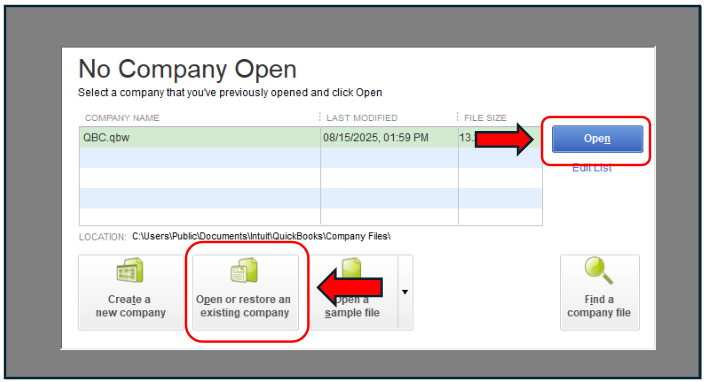Click the restore company floppy disk icon
The width and height of the screenshot is (704, 382).
(244, 270)
